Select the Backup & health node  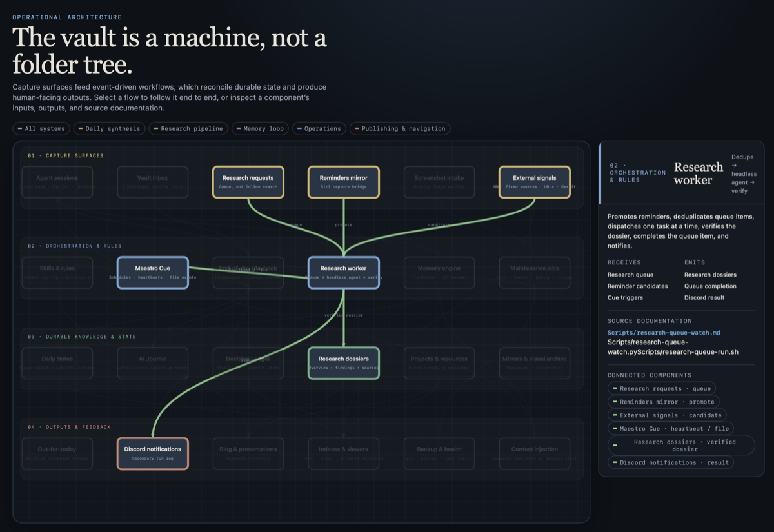click(x=439, y=453)
